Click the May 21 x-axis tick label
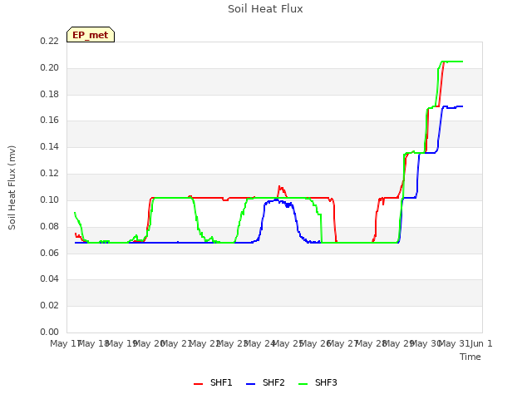 (176, 343)
